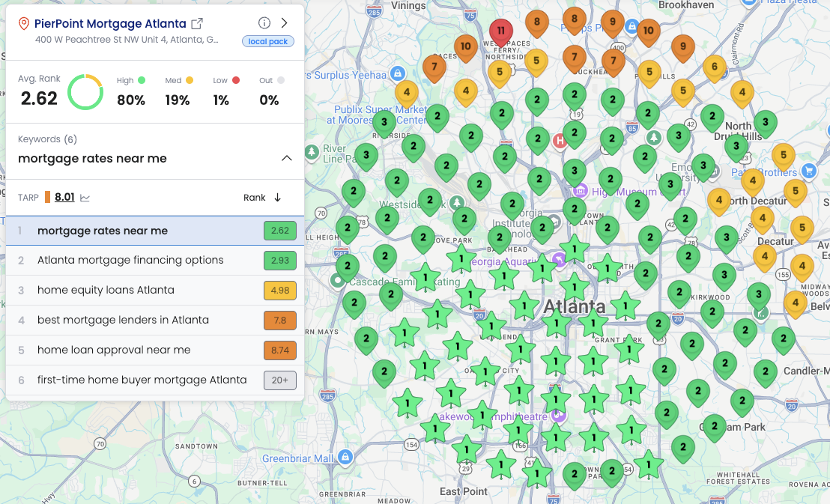Click the average rank donut chart
This screenshot has height=504, width=830.
click(85, 92)
